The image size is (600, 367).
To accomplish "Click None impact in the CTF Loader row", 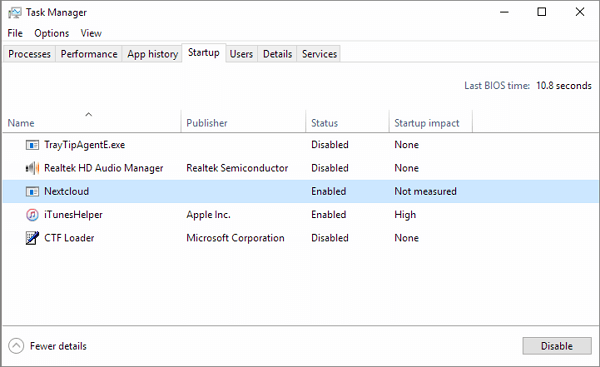I will coord(406,238).
